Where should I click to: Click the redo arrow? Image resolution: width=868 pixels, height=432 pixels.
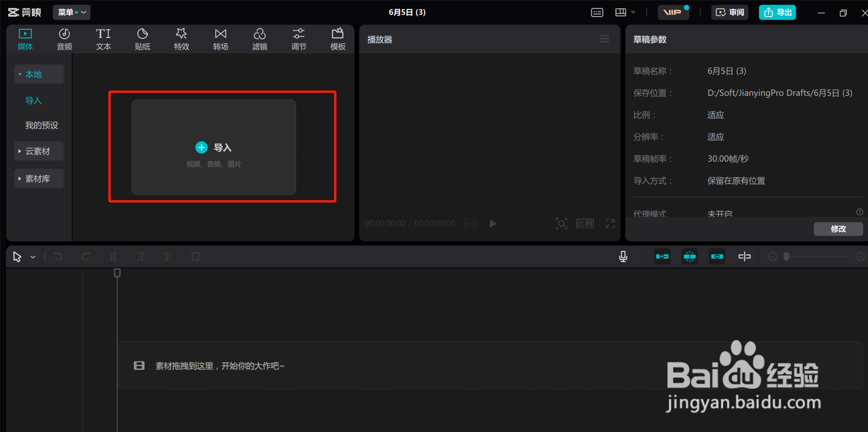85,256
